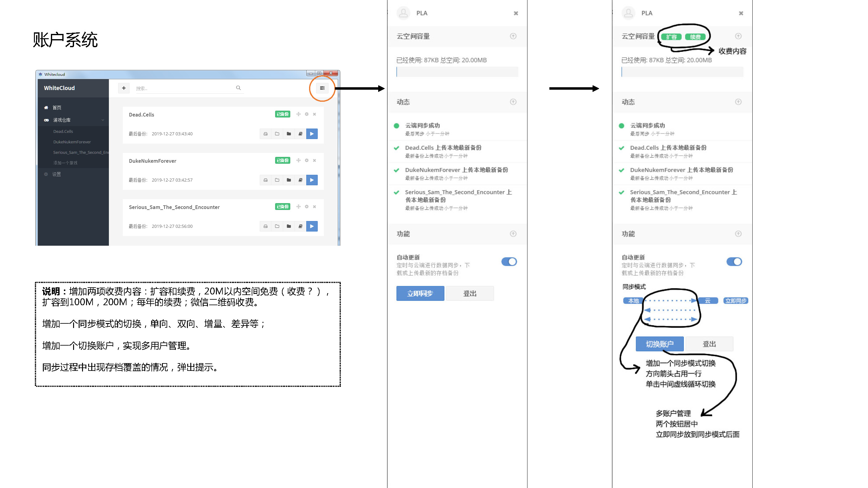Viewport: 868px width, 488px height.
Task: Open 设置 in the sidebar
Action: pyautogui.click(x=56, y=174)
